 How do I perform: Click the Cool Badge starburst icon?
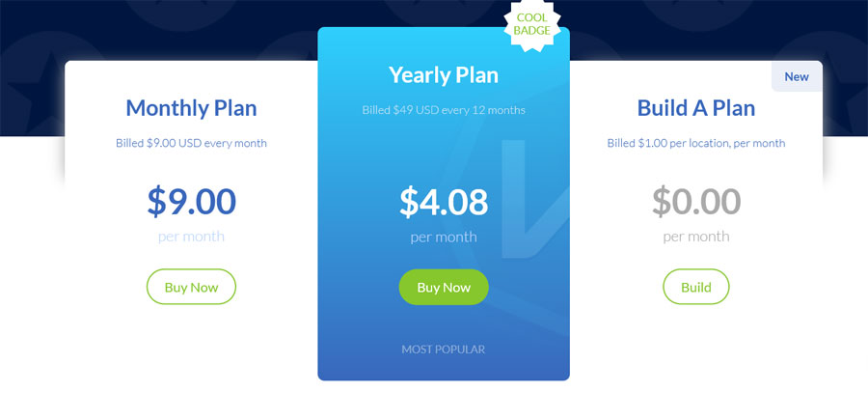tap(532, 24)
